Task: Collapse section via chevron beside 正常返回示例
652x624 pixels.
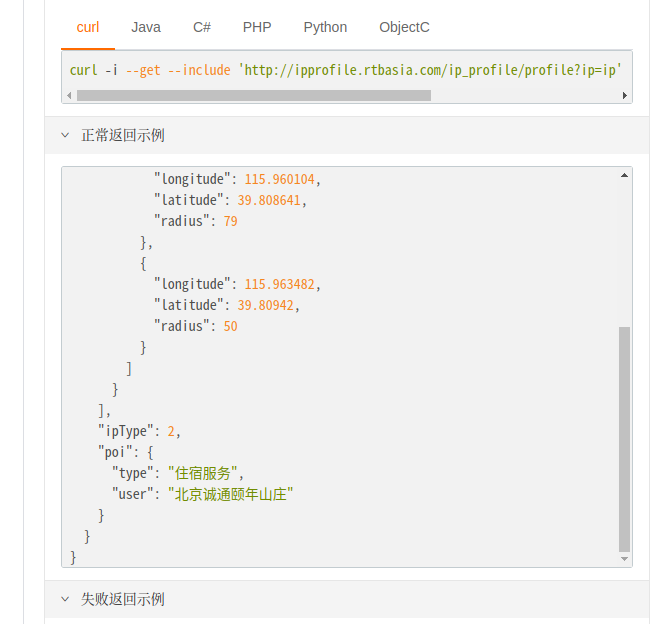Action: [x=66, y=135]
